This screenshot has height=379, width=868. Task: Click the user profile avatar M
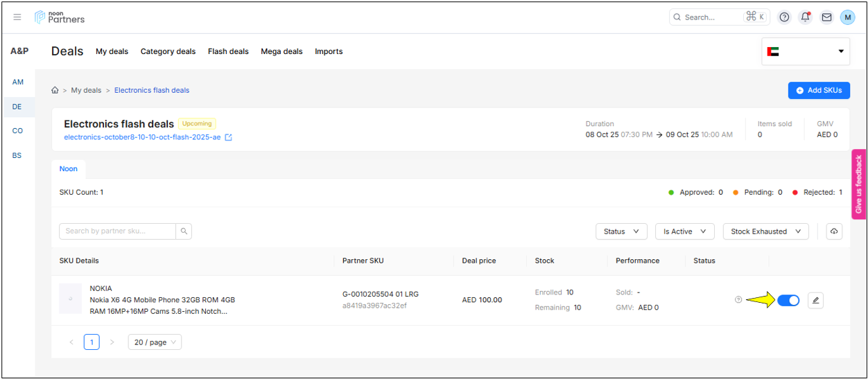[x=847, y=17]
